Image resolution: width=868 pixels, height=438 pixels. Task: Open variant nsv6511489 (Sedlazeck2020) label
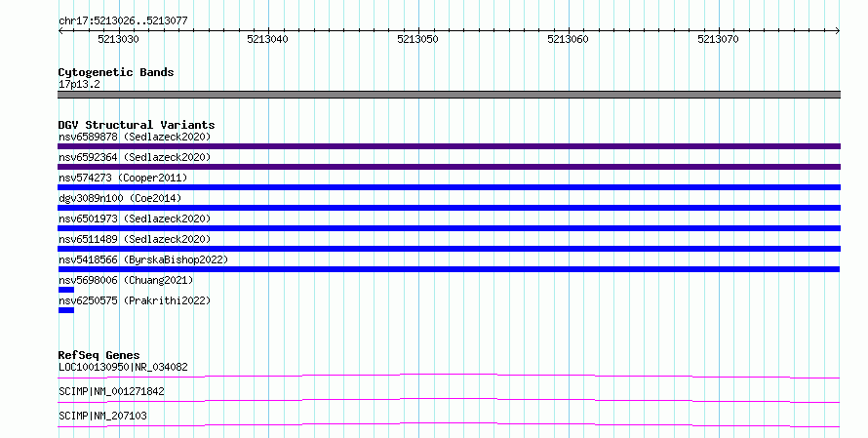pos(135,239)
